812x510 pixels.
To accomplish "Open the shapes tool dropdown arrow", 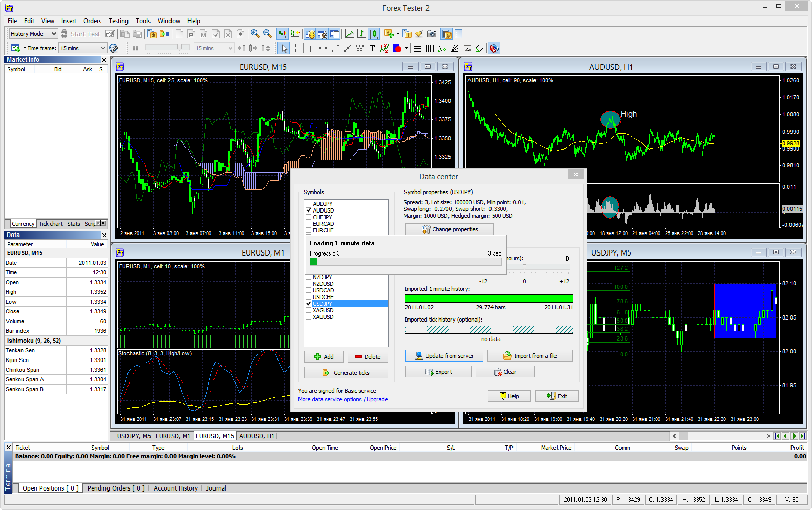I will 406,48.
